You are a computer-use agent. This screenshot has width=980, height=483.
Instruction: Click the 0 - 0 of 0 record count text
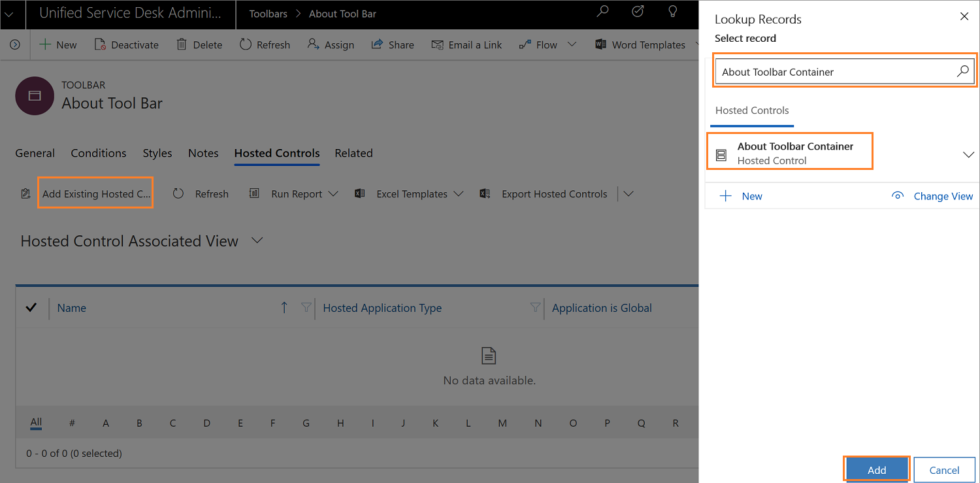click(x=74, y=453)
